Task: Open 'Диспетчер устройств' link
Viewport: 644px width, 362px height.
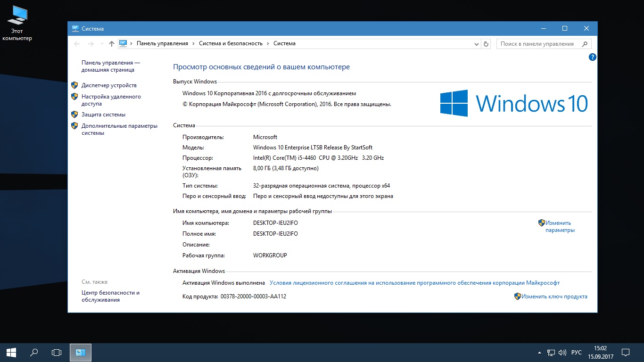Action: tap(109, 85)
